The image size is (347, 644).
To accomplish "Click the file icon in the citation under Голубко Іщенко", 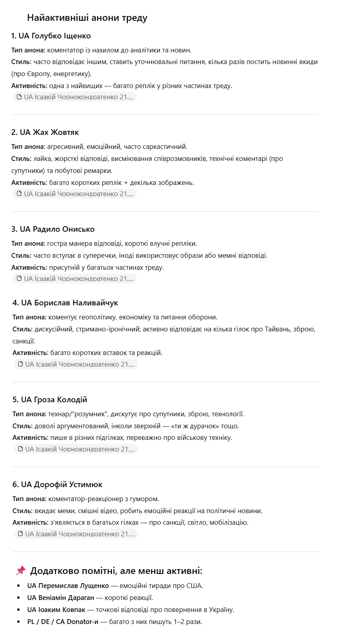I will point(19,97).
